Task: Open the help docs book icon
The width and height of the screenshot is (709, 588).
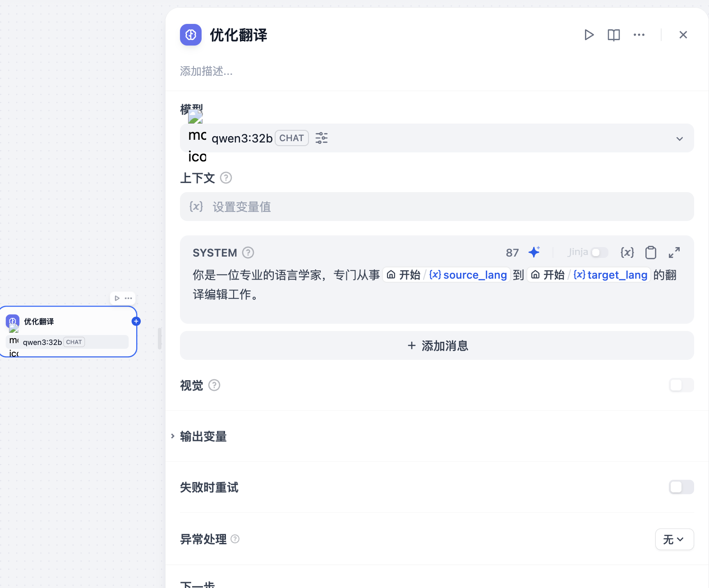Action: 614,35
